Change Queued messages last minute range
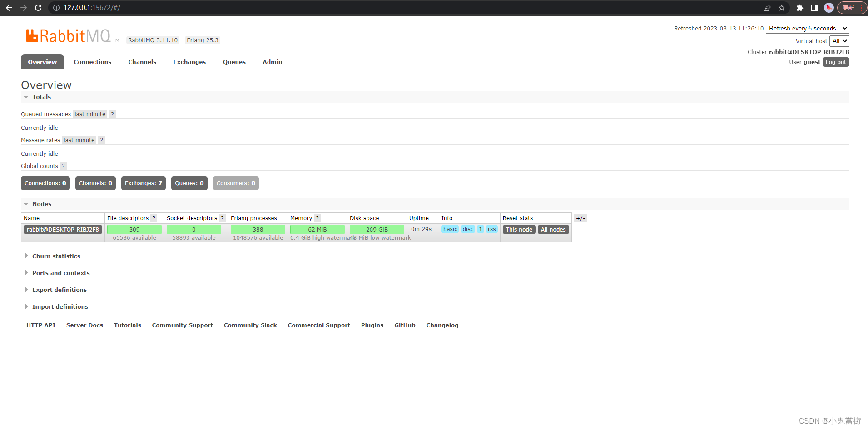 click(x=90, y=114)
